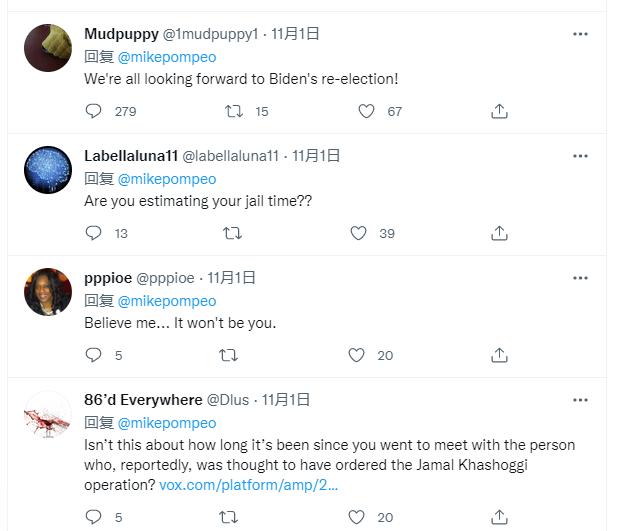Open @mikepompeo mention in Mudpuppy's reply
624x531 pixels.
[x=167, y=57]
